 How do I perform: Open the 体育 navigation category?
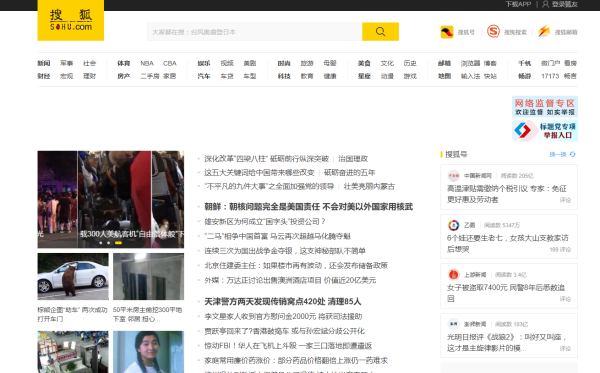pos(124,63)
